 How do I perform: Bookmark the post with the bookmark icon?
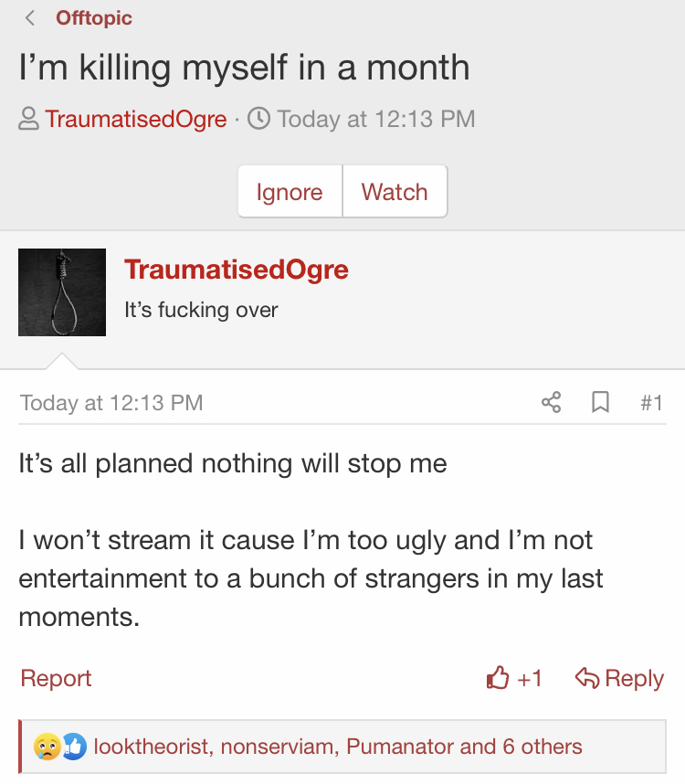coord(600,402)
